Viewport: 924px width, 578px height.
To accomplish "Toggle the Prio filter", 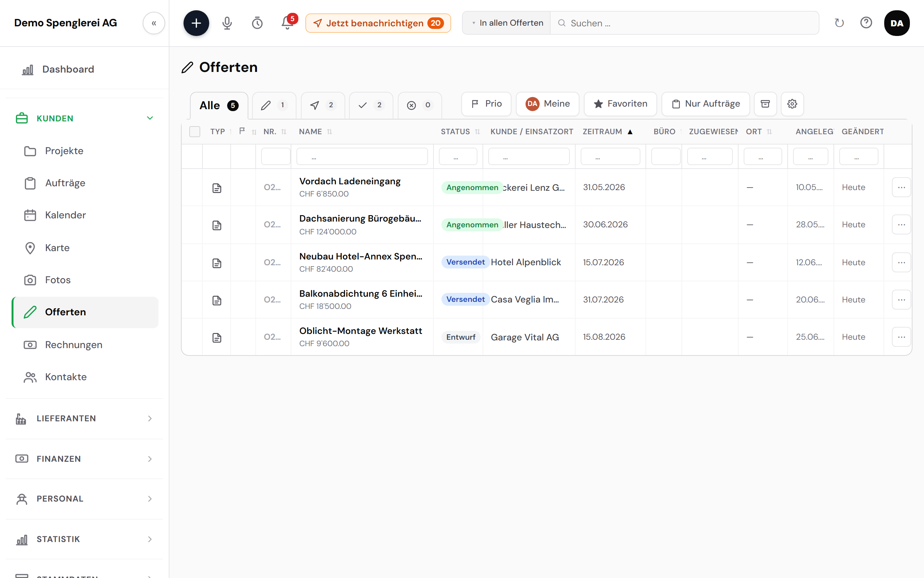I will point(486,104).
